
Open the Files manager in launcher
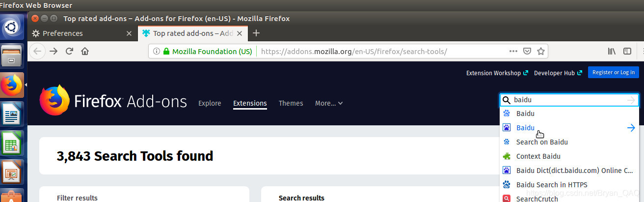(x=12, y=56)
